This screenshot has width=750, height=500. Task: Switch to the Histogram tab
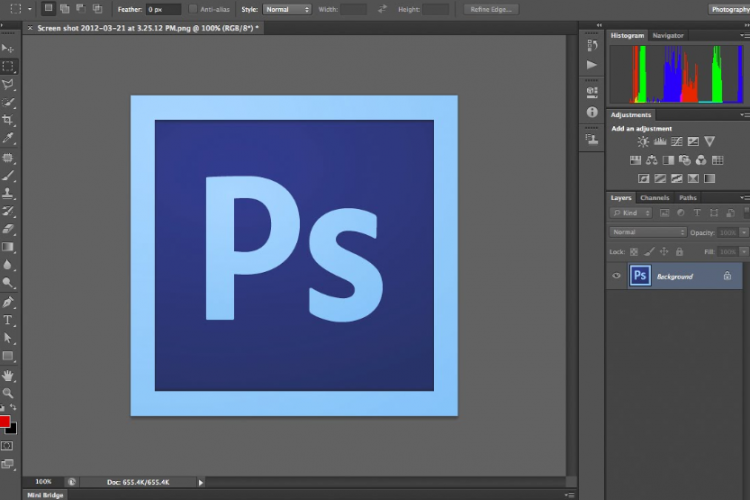pos(627,35)
